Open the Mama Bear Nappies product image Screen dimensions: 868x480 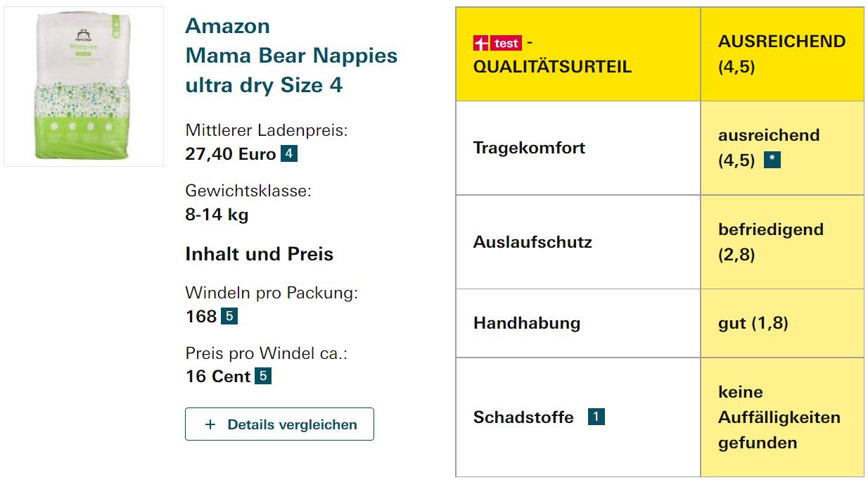click(x=84, y=87)
